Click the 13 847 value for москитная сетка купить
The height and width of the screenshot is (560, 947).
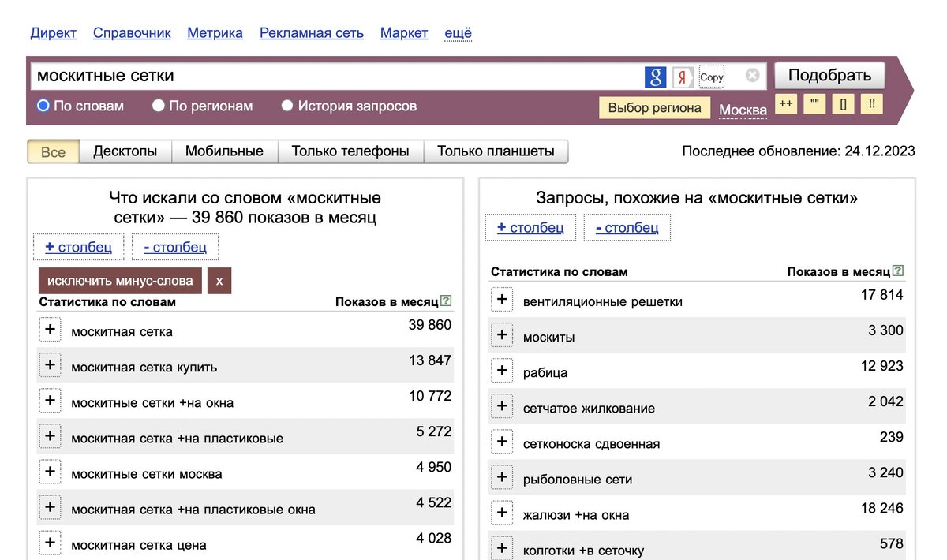[430, 360]
